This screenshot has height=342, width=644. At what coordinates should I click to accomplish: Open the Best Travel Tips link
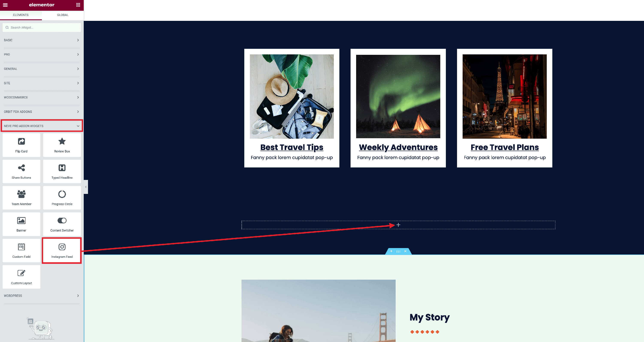point(292,147)
